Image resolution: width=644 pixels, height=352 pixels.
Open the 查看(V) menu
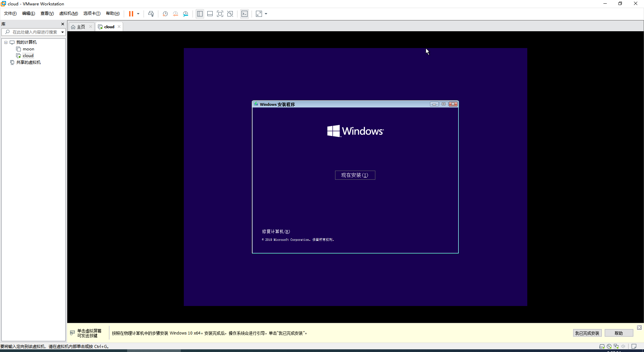click(x=47, y=13)
